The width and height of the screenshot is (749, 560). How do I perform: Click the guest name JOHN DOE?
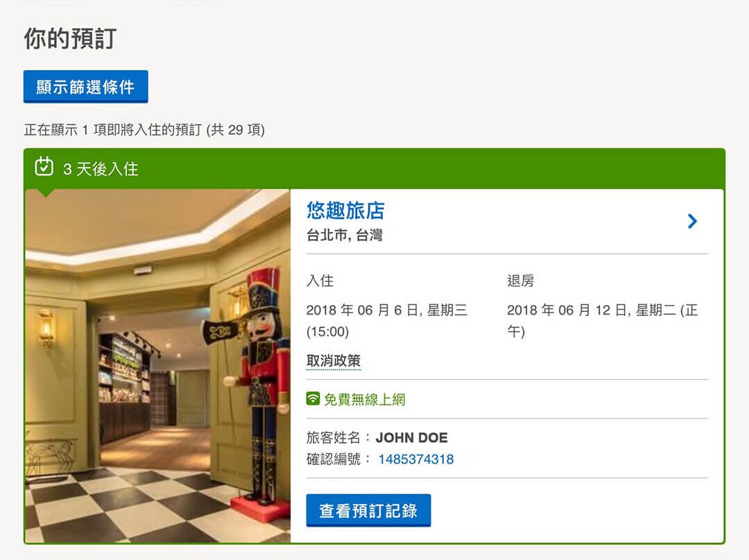[x=412, y=438]
